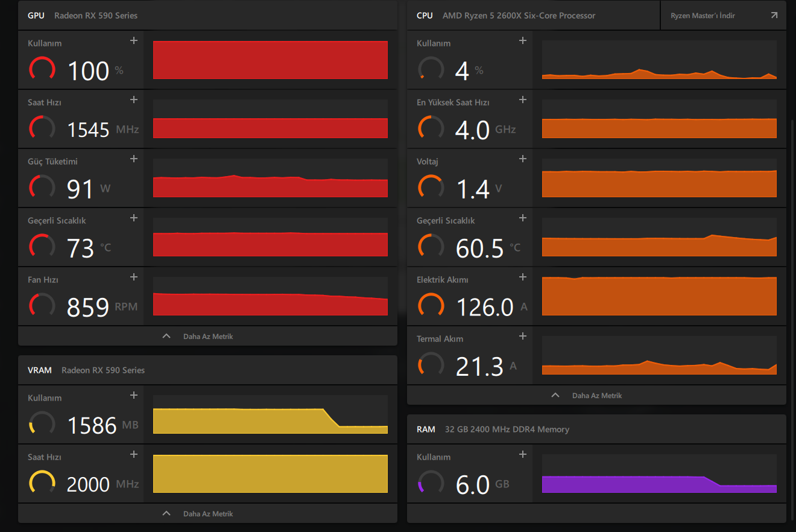This screenshot has height=532, width=796.
Task: Click the CPU Kullanım orange graph
Action: coord(659,60)
